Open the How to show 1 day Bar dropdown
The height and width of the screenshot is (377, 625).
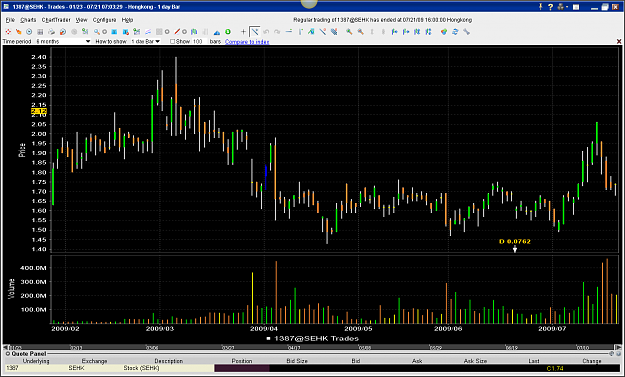tap(145, 41)
